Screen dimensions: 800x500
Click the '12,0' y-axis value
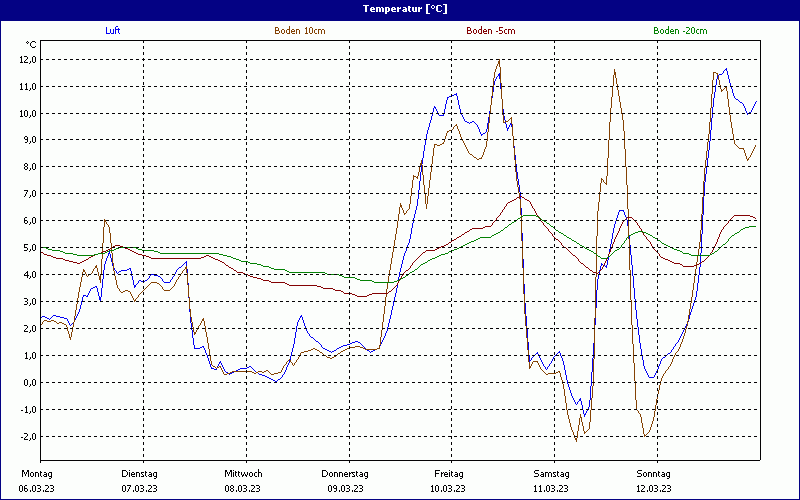[x=28, y=60]
